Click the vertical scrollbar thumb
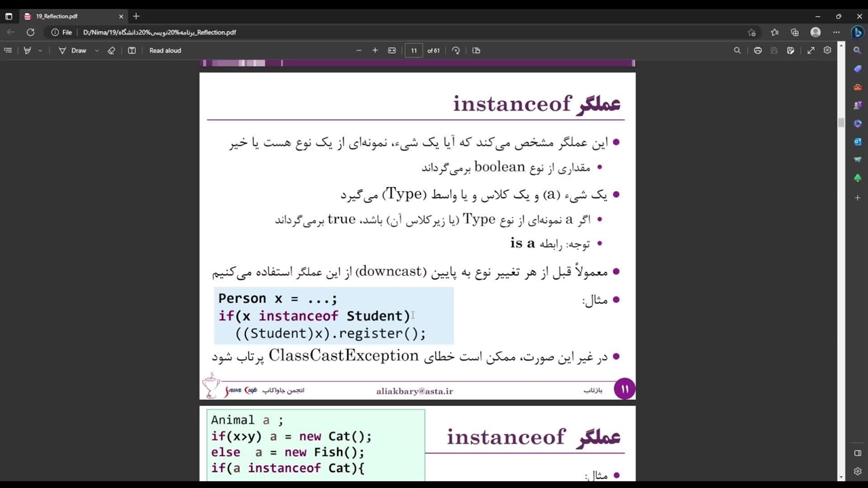Viewport: 868px width, 488px height. point(841,123)
